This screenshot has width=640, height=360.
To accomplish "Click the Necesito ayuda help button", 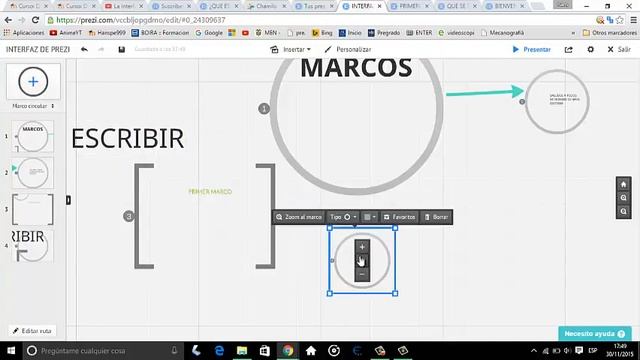I will pos(595,334).
